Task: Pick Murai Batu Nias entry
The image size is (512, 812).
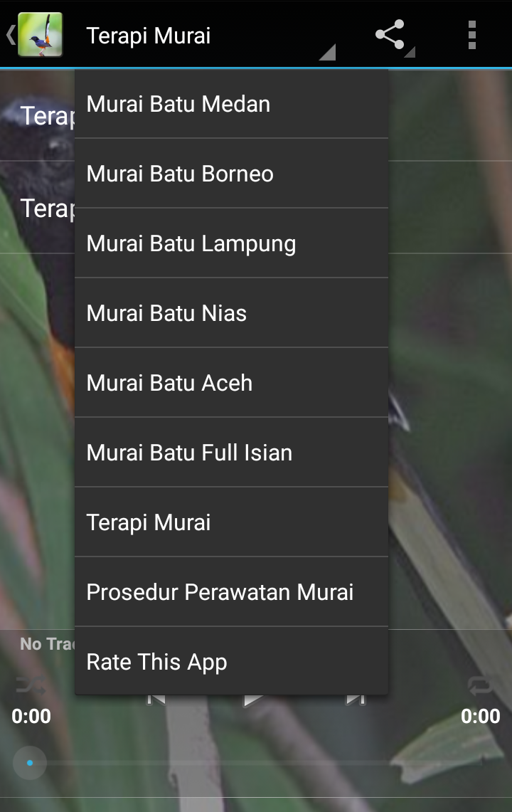Action: [231, 313]
